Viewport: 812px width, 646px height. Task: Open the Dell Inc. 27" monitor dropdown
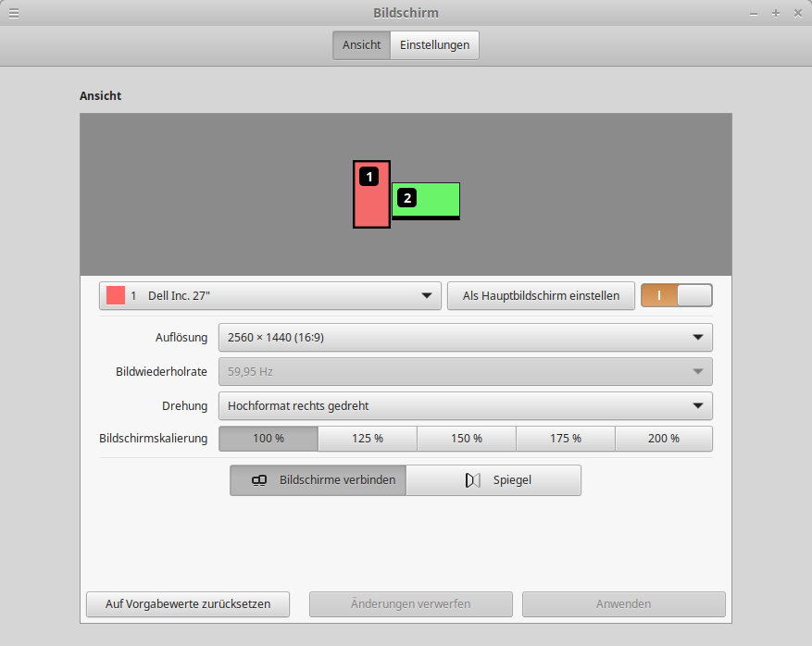point(269,295)
